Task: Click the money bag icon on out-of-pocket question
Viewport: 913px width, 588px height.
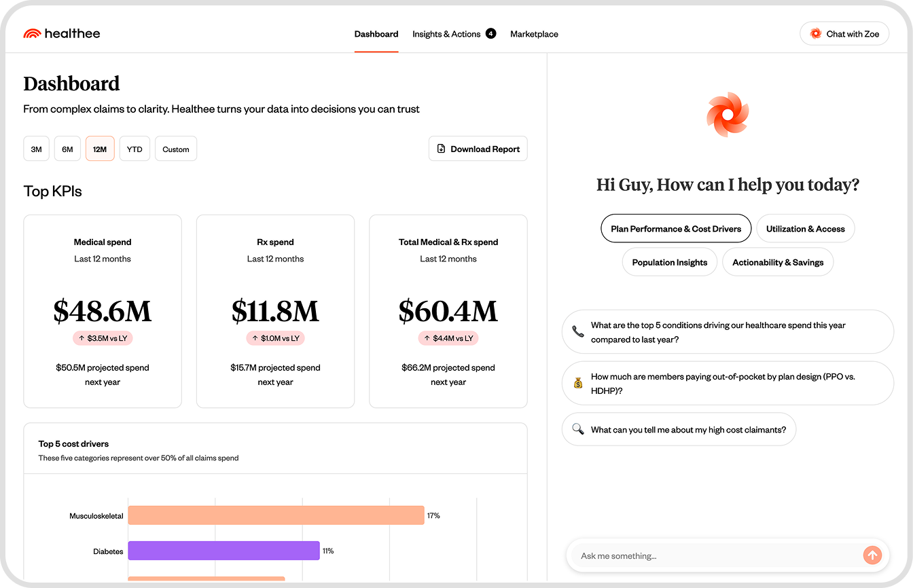Action: point(578,383)
